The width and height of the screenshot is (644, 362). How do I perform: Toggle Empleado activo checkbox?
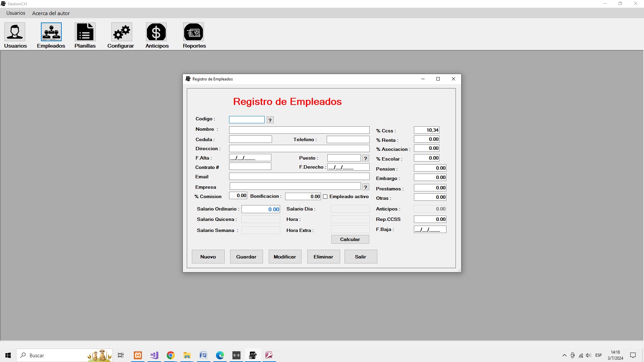325,197
